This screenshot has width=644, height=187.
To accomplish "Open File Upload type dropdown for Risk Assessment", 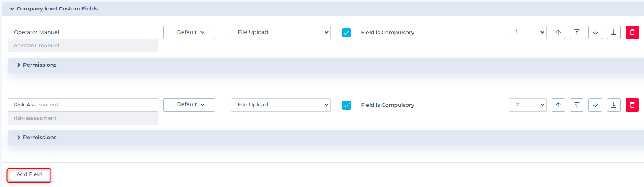I will click(281, 105).
